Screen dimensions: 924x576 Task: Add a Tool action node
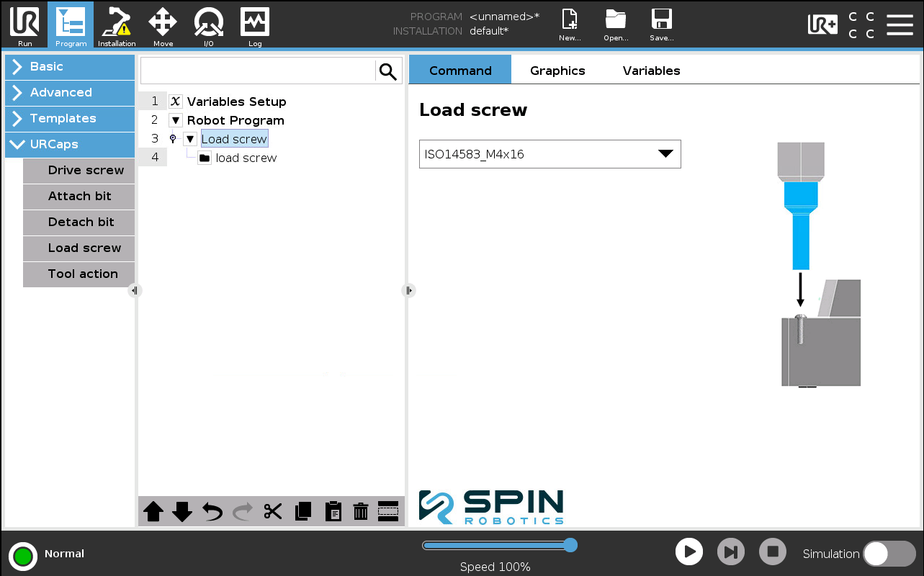[79, 274]
